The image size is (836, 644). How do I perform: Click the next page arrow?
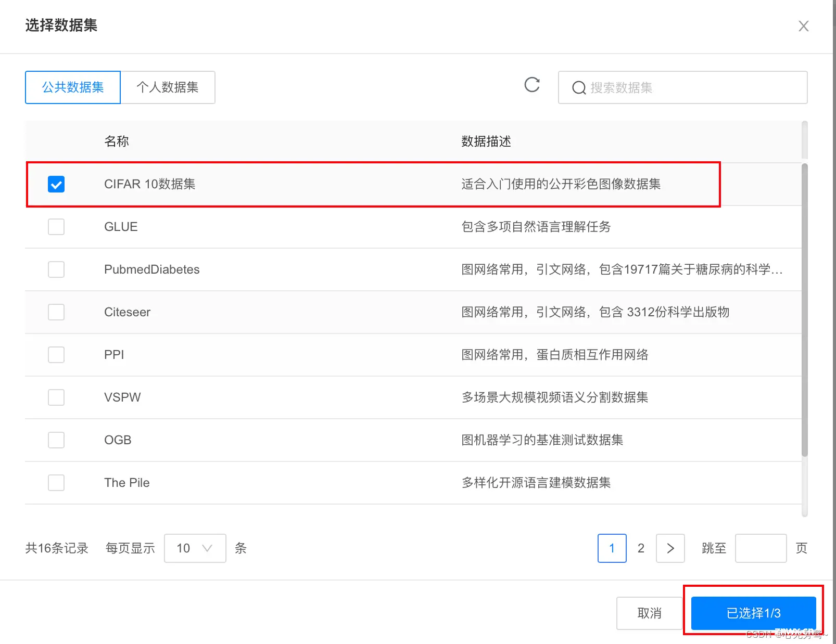[670, 548]
